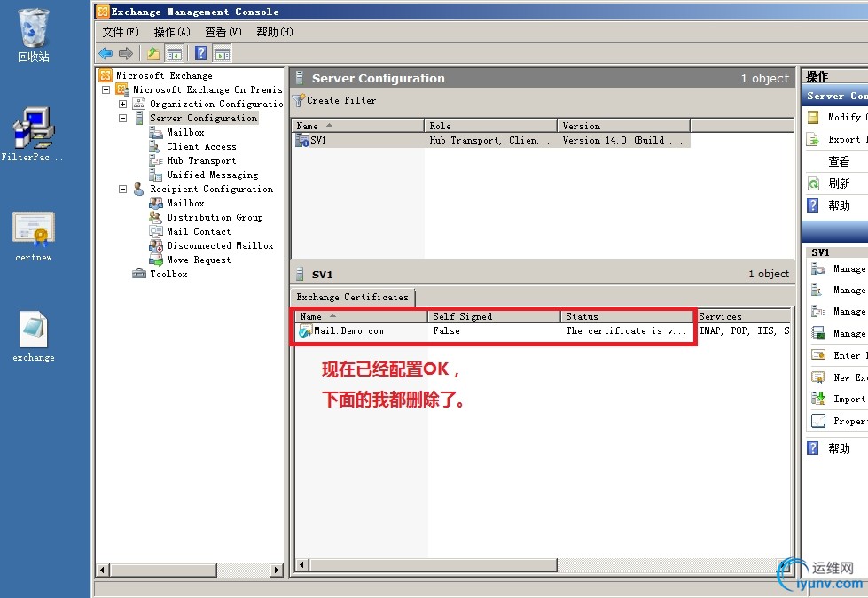868x598 pixels.
Task: Sort the server list by Name column
Action: 357,126
